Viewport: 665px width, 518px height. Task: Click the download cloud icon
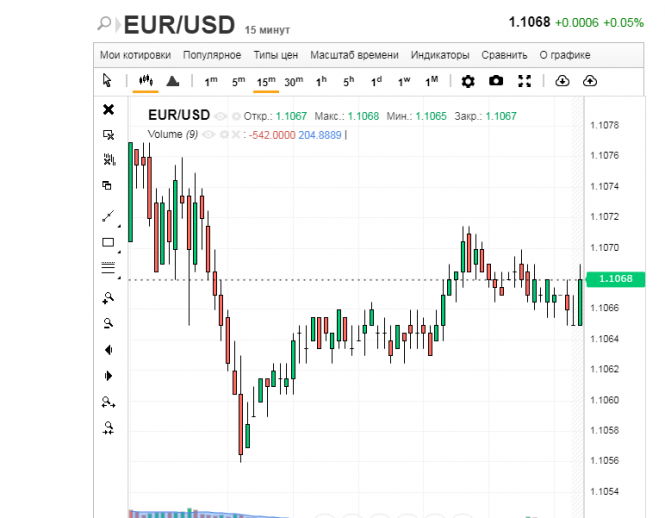(562, 81)
